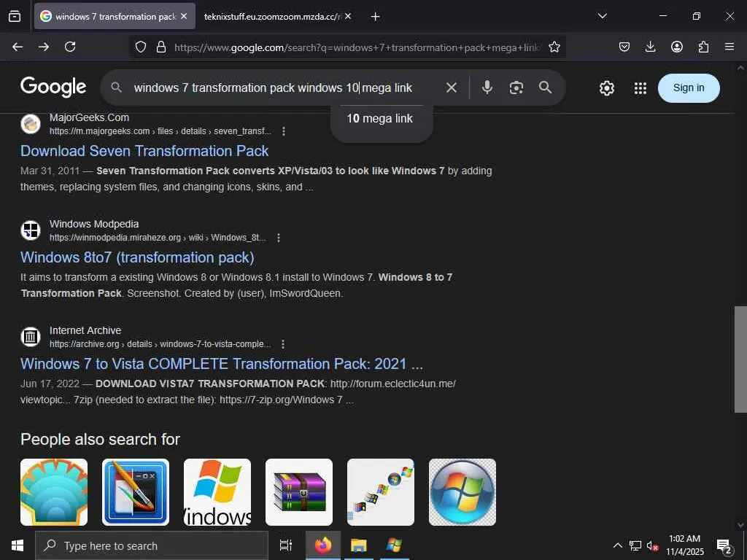Open the Windows XP flag logo thumbnail
747x560 pixels.
pos(217,492)
